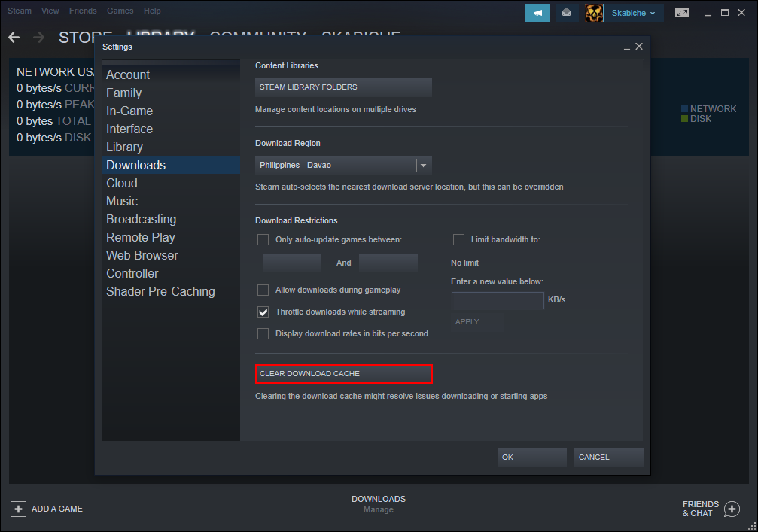Click the Cancel button
The width and height of the screenshot is (758, 532).
(x=608, y=457)
